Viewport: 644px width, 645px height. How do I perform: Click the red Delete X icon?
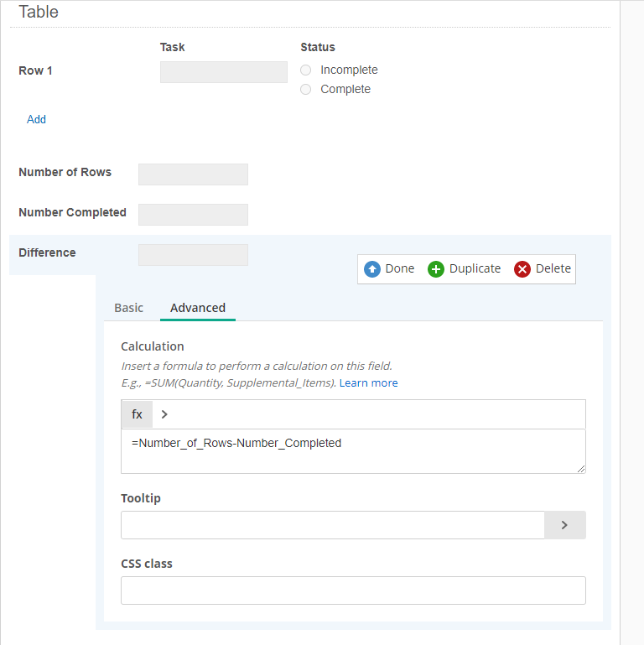pyautogui.click(x=522, y=269)
